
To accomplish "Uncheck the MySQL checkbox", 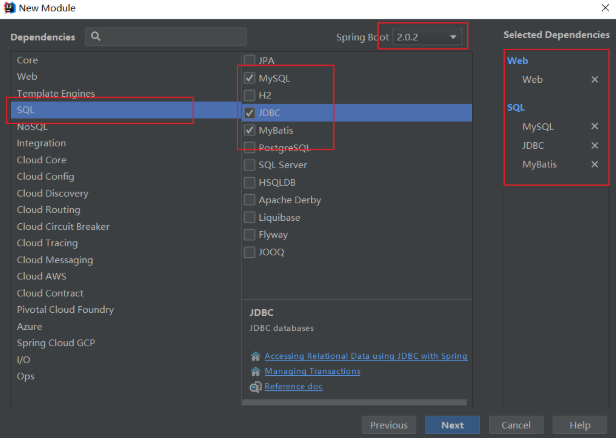I will point(249,78).
